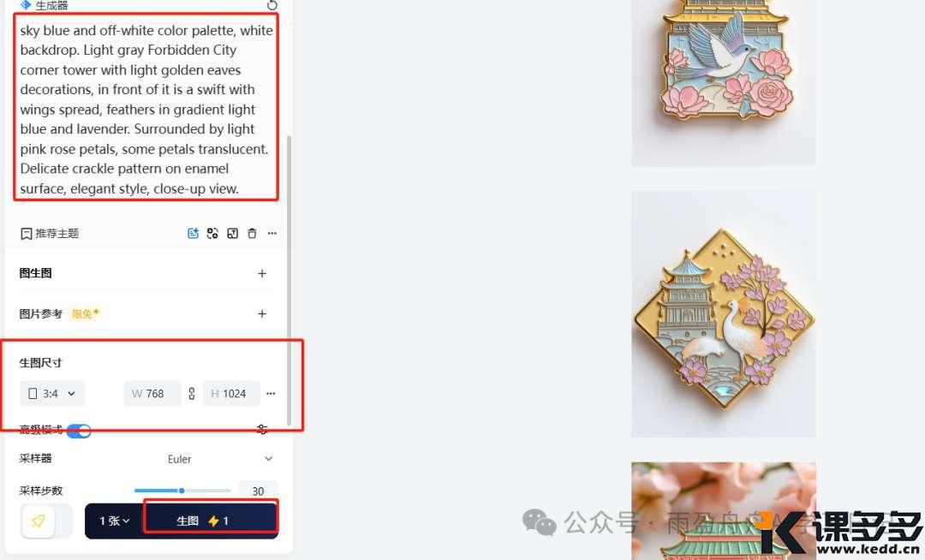Click the translate icon next to 推荐主题
Viewport: 925px width, 560px height.
coord(212,234)
